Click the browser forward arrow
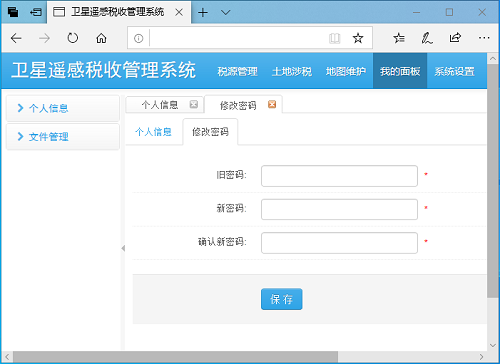This screenshot has width=500, height=364. [x=44, y=38]
